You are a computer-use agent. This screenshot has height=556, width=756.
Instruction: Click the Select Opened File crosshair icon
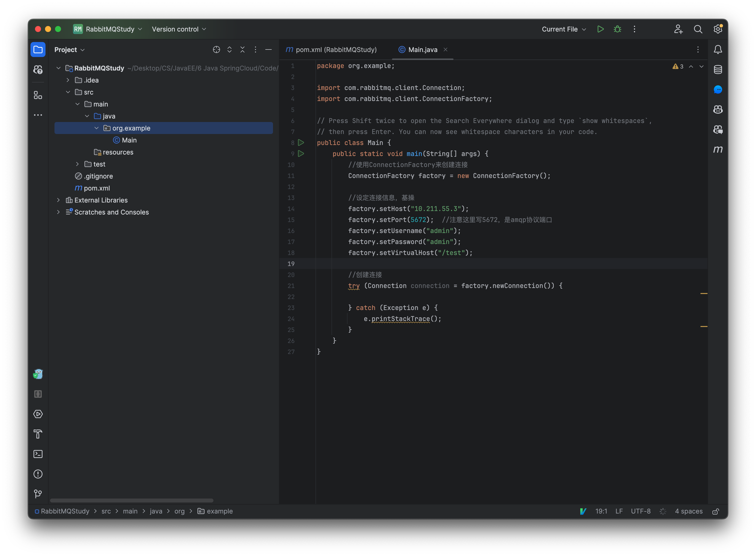216,50
